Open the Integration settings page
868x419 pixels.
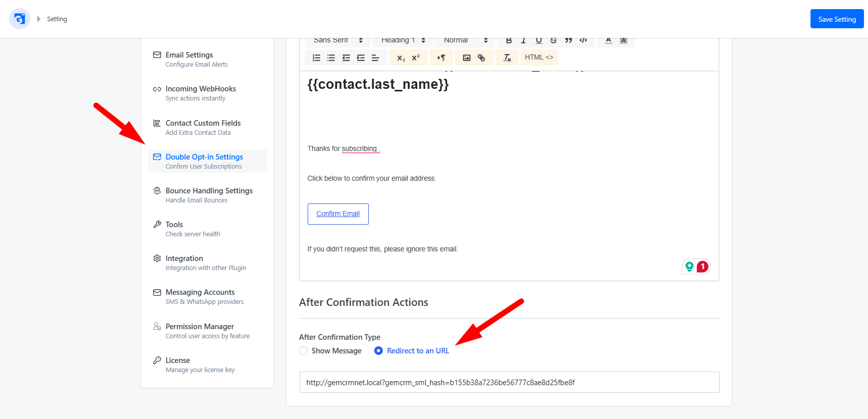[207, 263]
